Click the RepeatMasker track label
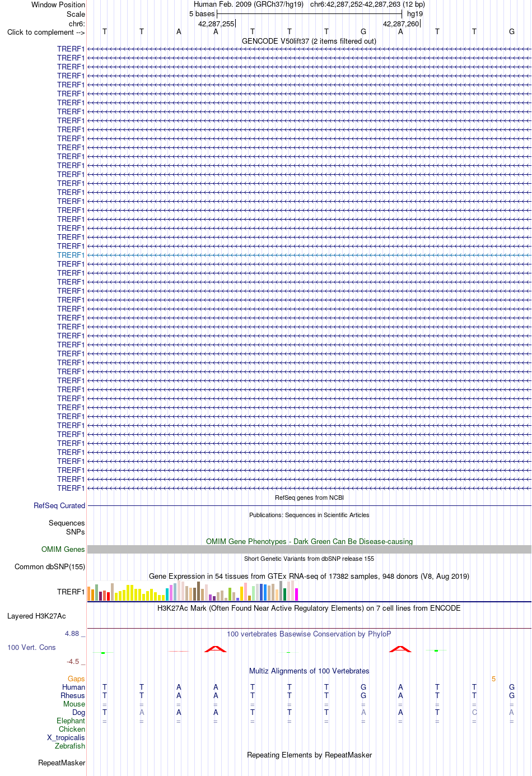Viewport: 532px width, 776px height. [x=62, y=763]
